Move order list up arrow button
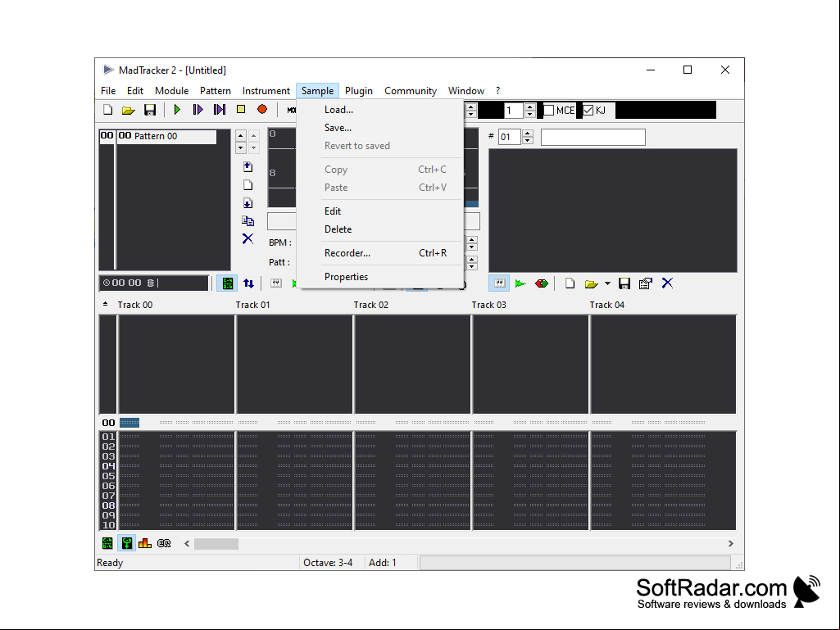This screenshot has height=630, width=840. (241, 135)
